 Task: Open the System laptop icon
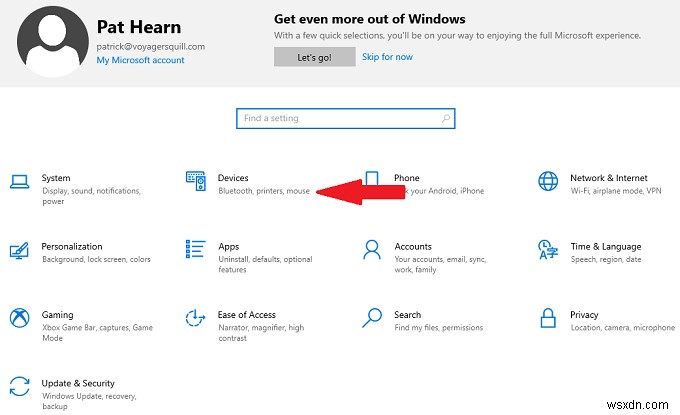click(20, 182)
